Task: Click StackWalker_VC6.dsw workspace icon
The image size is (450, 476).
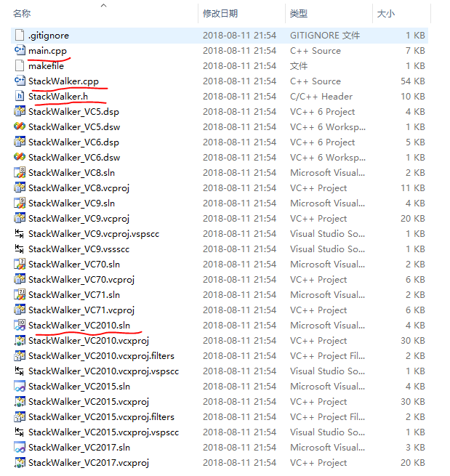Action: coord(20,157)
